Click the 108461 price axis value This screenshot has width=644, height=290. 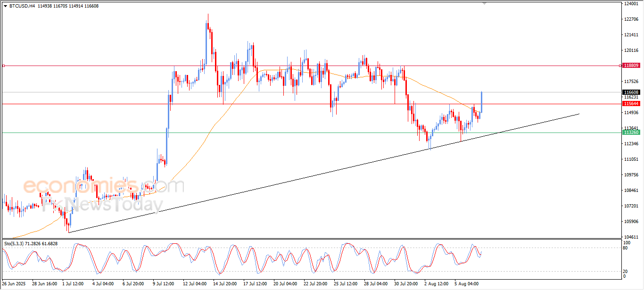(631, 191)
